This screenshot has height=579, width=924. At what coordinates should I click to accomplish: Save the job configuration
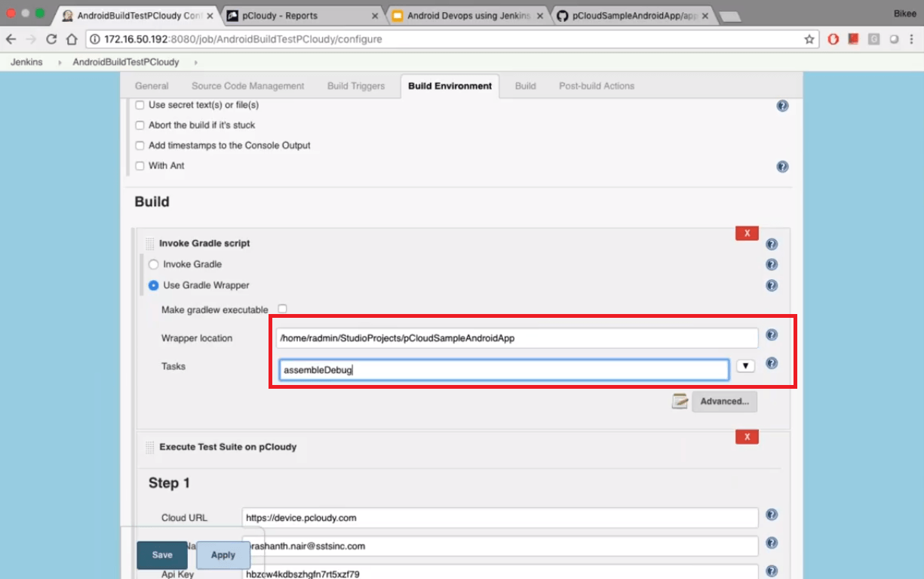pos(162,555)
